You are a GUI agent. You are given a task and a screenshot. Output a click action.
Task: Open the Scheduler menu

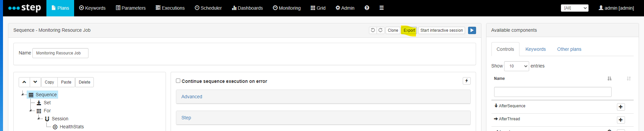(x=208, y=8)
